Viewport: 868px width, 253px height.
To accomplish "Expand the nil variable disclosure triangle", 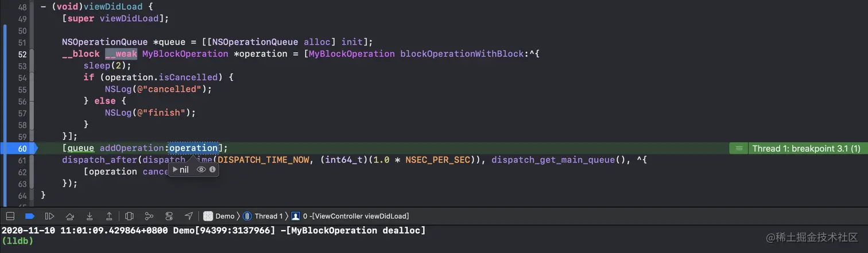I will coord(175,170).
